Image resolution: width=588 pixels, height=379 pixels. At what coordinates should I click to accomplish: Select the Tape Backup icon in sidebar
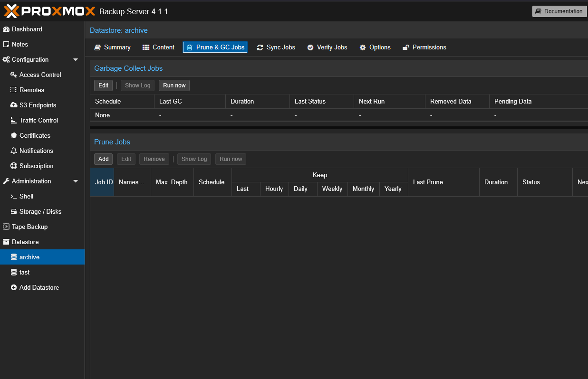click(x=6, y=227)
